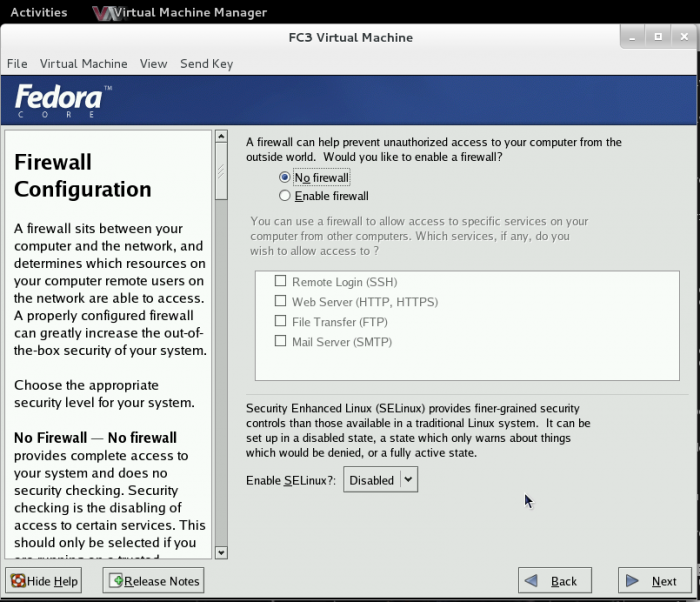This screenshot has height=602, width=700.
Task: Expand the Send Key menu
Action: click(x=206, y=64)
